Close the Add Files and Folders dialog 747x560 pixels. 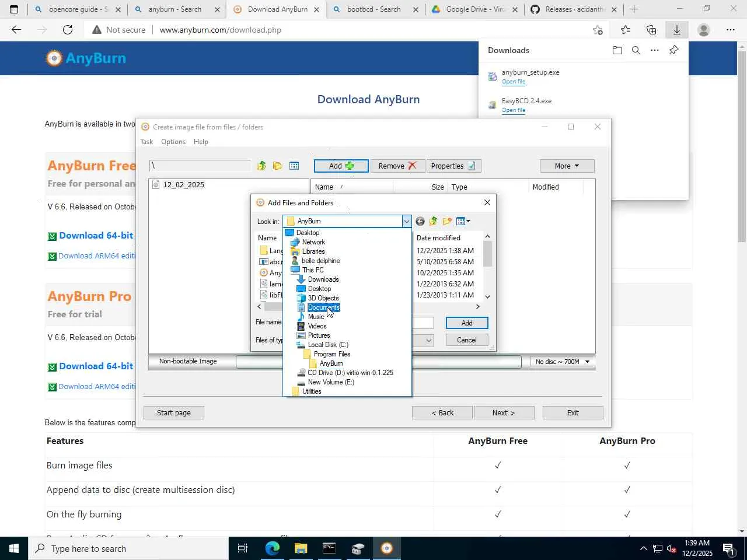(x=487, y=202)
